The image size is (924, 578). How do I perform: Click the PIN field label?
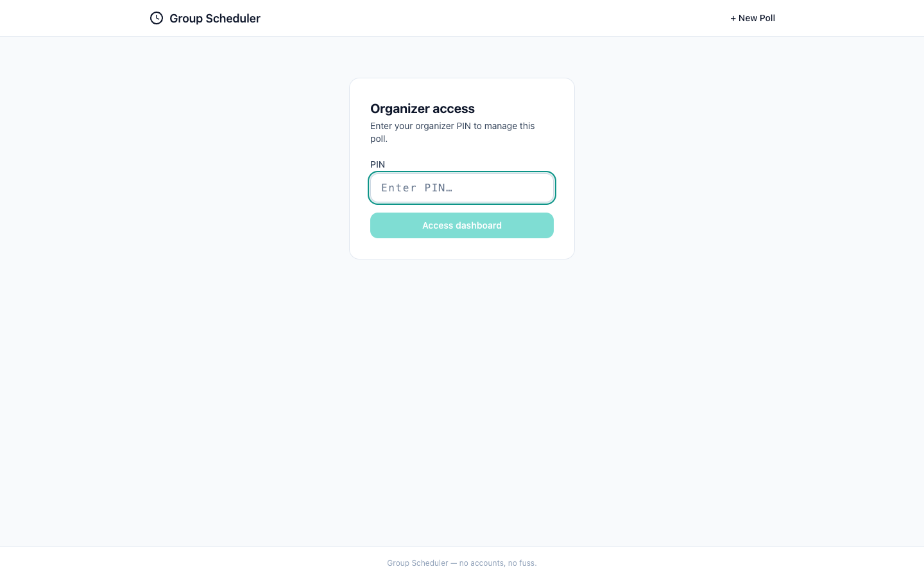pyautogui.click(x=377, y=164)
